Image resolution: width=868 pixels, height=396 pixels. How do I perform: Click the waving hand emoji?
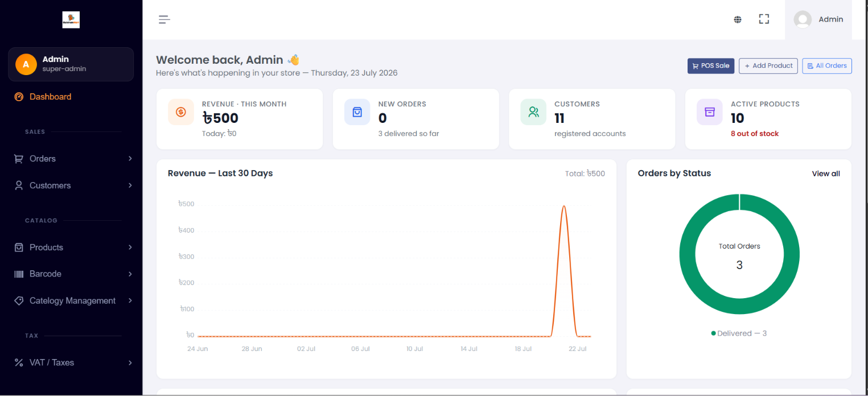pyautogui.click(x=294, y=60)
